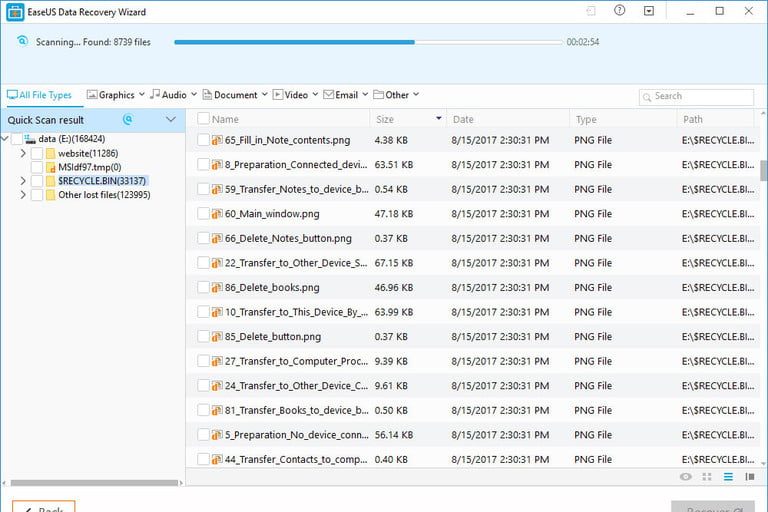Image resolution: width=768 pixels, height=512 pixels.
Task: Open the Graphics filter dropdown
Action: [x=116, y=95]
